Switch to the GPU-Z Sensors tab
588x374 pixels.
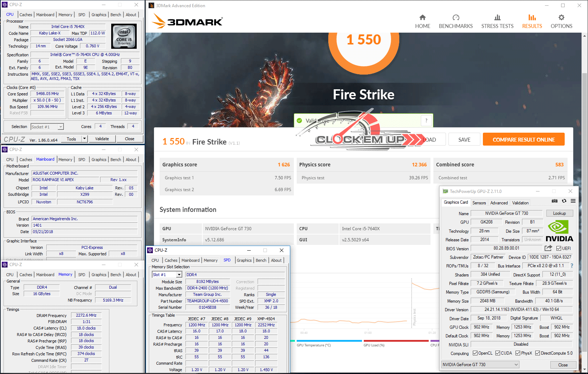pos(479,203)
